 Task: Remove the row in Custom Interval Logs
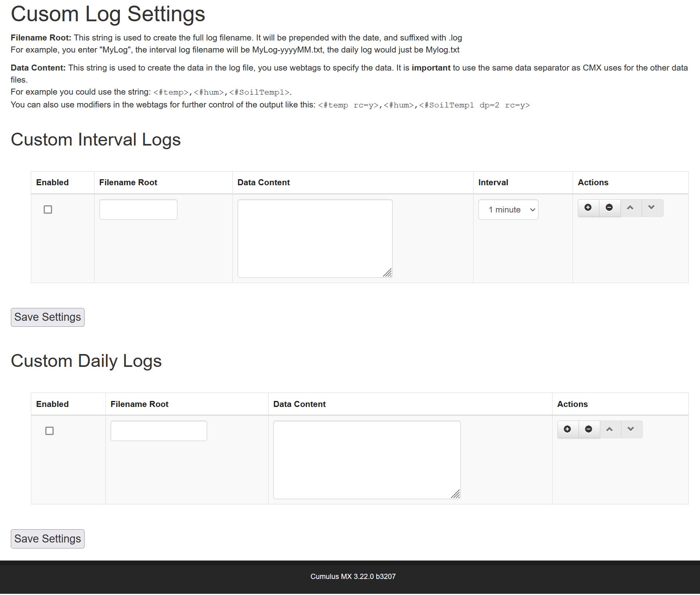click(609, 208)
